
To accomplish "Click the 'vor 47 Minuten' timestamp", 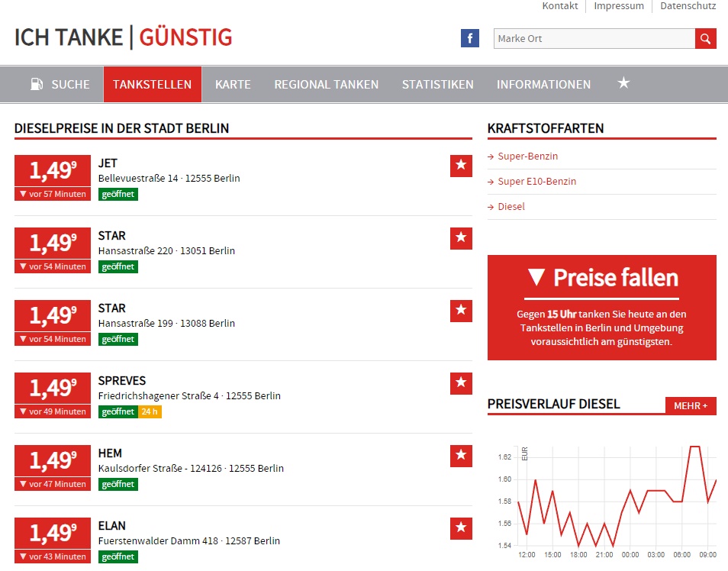I will coord(53,484).
